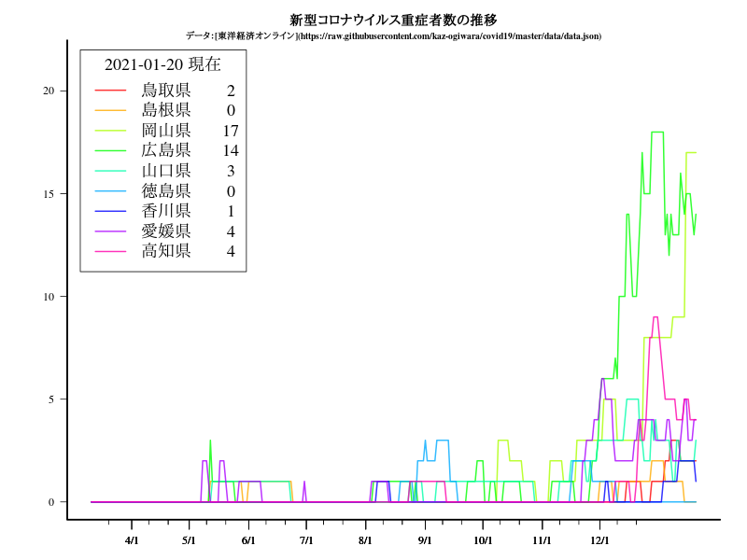Click the x-axis label 9/1
The width and height of the screenshot is (747, 560).
425,540
